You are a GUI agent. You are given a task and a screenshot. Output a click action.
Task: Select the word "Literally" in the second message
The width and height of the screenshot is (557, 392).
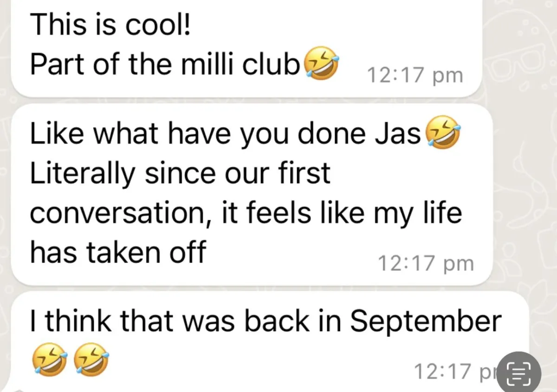84,174
